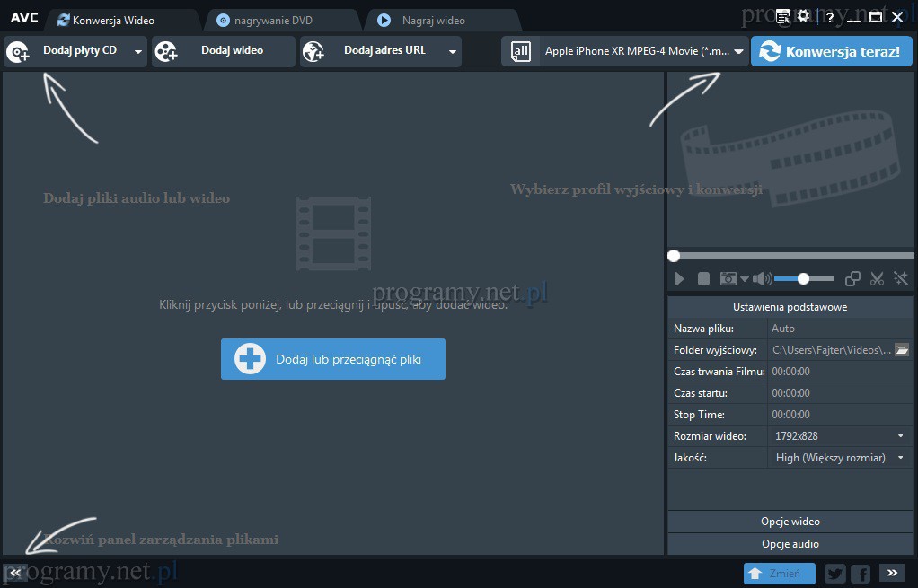Click the Konwersja teraz! button
918x588 pixels.
tap(831, 52)
